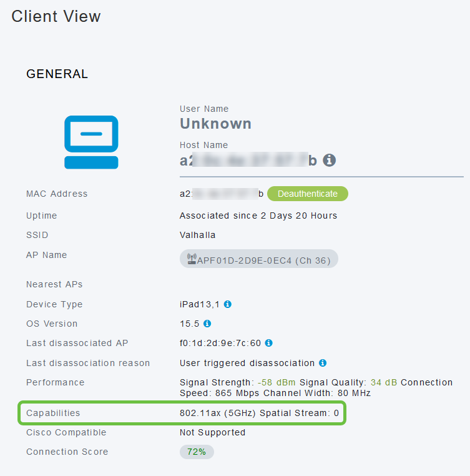Viewport: 470px width, 476px height.
Task: Select the Valhalla SSID value
Action: [197, 235]
